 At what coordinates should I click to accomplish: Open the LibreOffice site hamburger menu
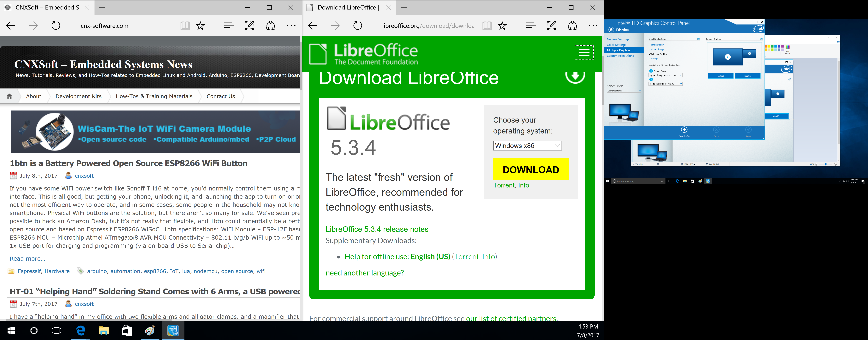pyautogui.click(x=584, y=52)
